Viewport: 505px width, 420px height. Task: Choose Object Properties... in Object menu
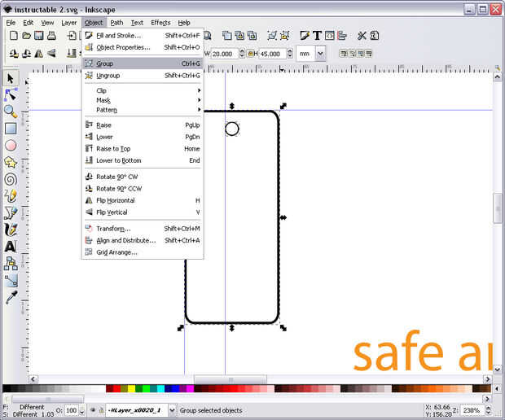coord(143,47)
